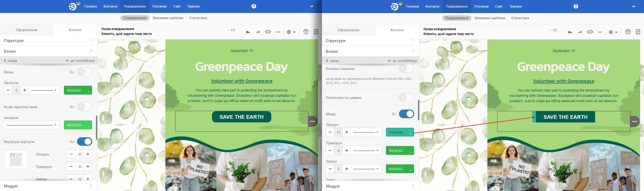Decrease Праворуч padding value 30

click(71, 166)
